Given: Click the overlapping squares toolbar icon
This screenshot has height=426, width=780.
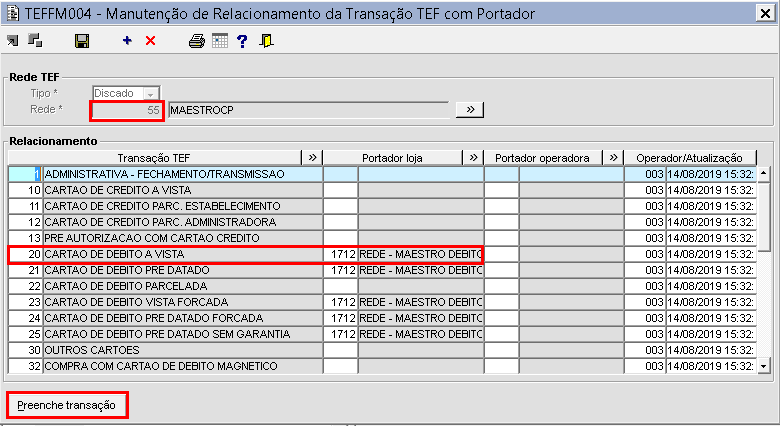Looking at the screenshot, I should click(x=35, y=40).
